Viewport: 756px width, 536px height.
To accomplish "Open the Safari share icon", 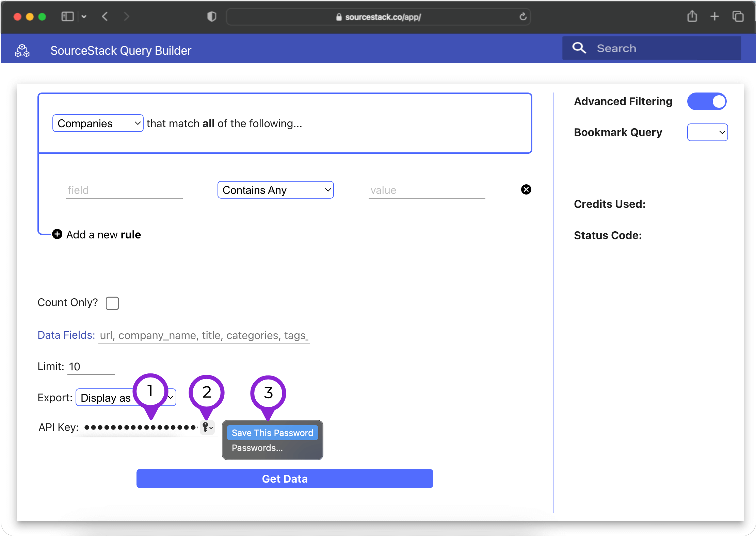I will [x=692, y=16].
